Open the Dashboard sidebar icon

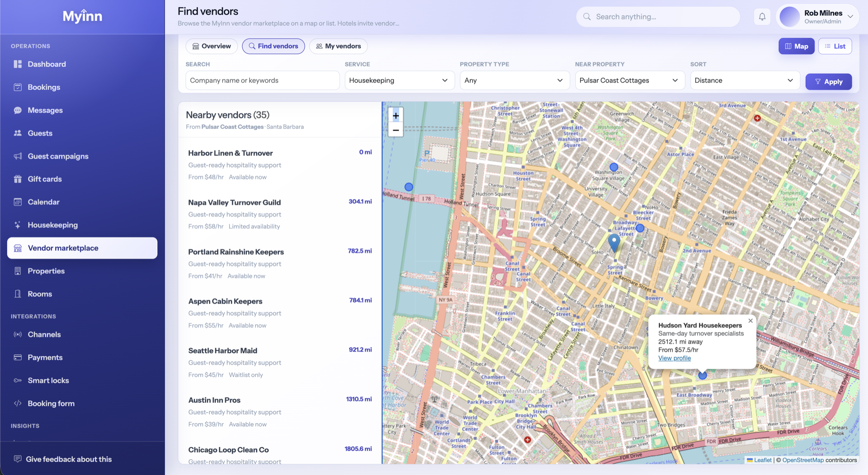pyautogui.click(x=18, y=64)
